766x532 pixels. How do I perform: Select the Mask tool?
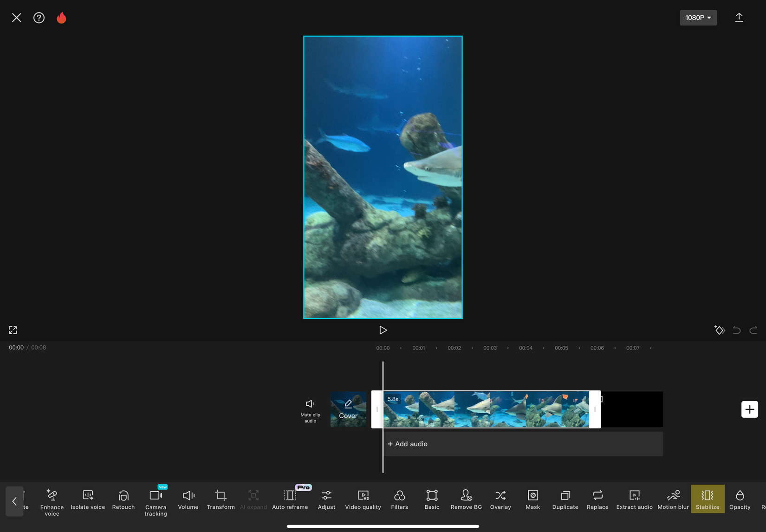(x=532, y=499)
